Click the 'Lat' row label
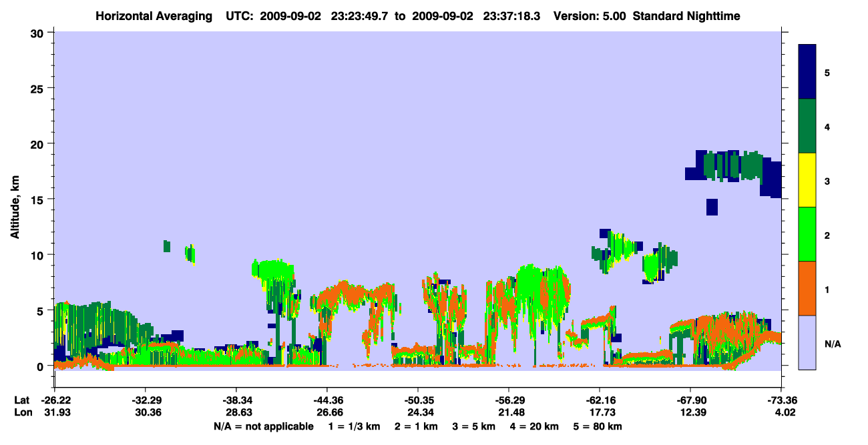868x445 pixels. 21,400
